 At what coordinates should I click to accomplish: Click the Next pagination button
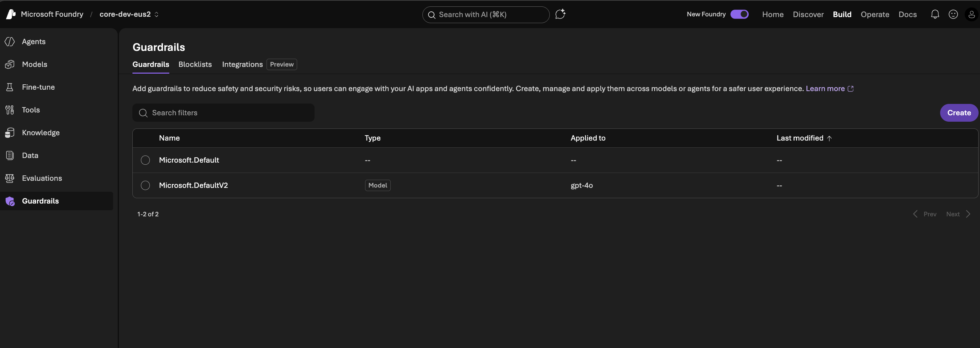(x=958, y=214)
